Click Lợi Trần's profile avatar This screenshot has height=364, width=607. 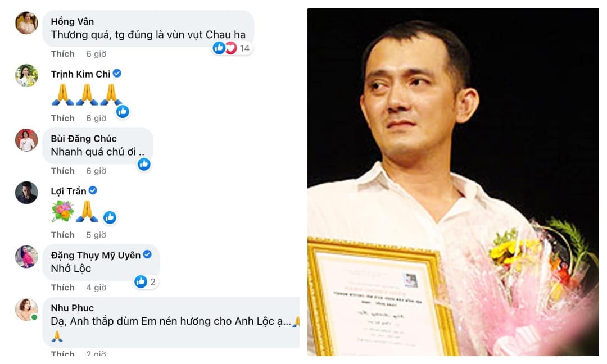click(x=26, y=193)
